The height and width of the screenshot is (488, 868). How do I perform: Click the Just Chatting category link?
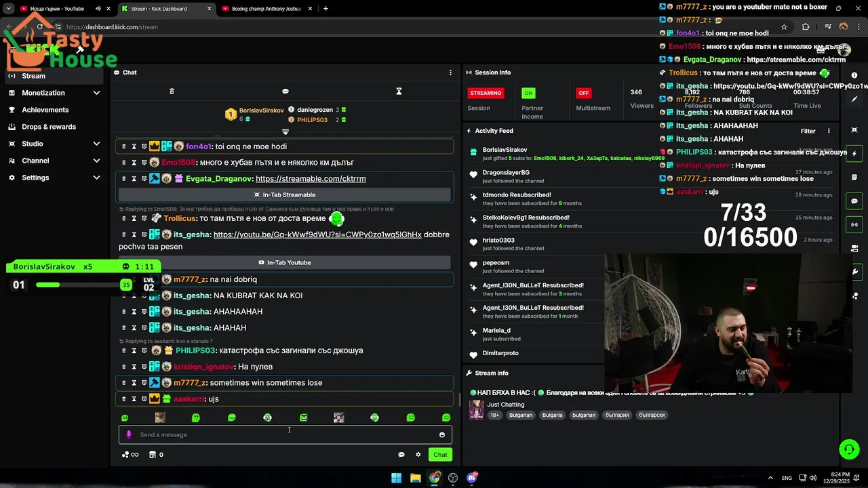pos(505,405)
